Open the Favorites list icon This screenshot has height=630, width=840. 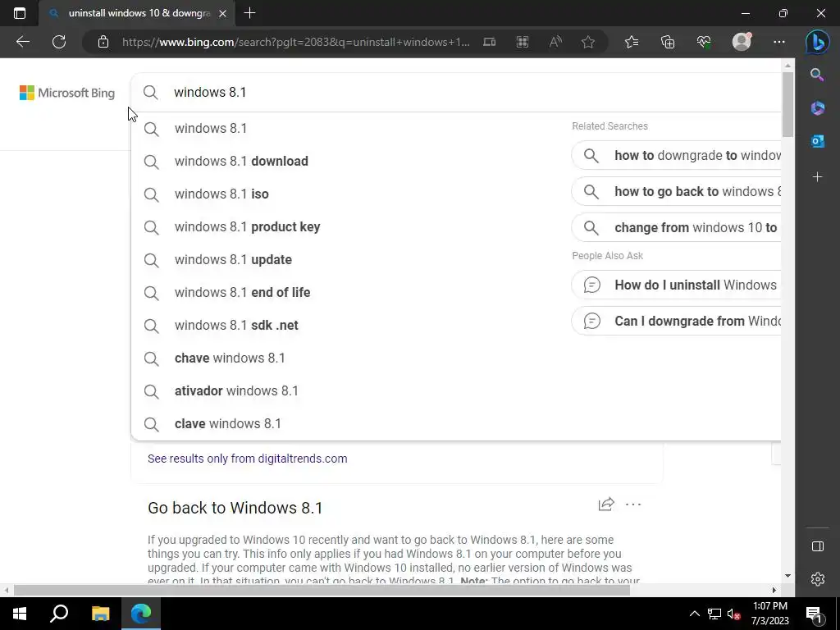click(x=632, y=42)
